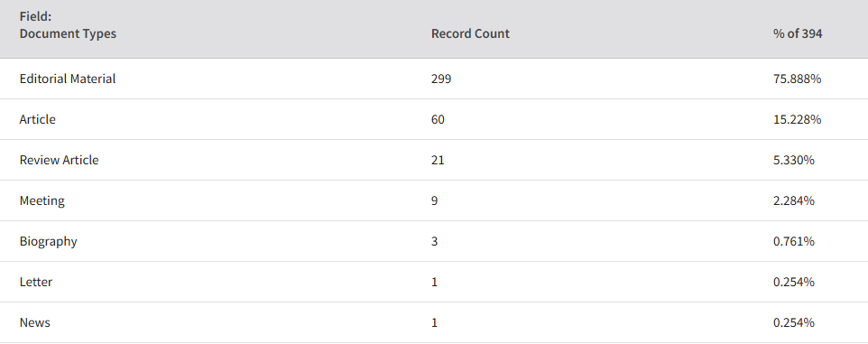Click the 15.228% percentage value

click(x=797, y=119)
